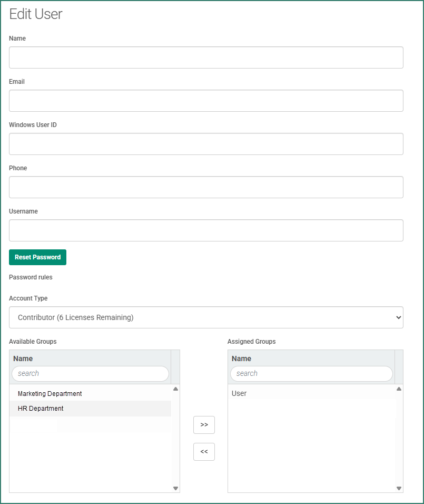Open the Account Type dropdown
424x504 pixels.
[x=206, y=317]
